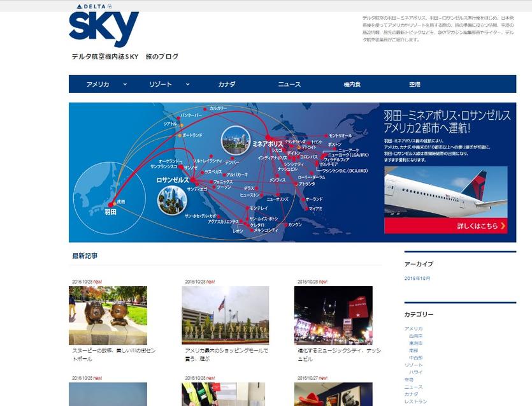Open the ニュース navigation menu item
The image size is (532, 406).
[x=289, y=84]
